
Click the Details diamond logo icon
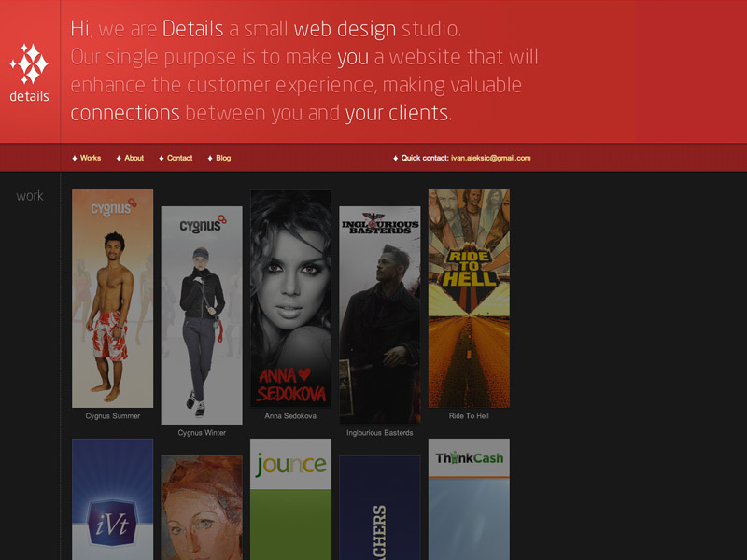[x=30, y=63]
